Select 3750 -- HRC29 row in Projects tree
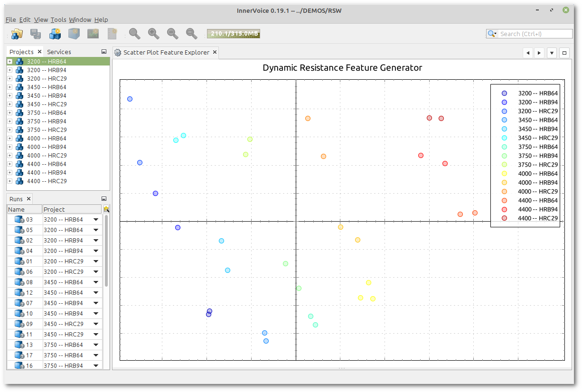The width and height of the screenshot is (582, 392). point(58,130)
